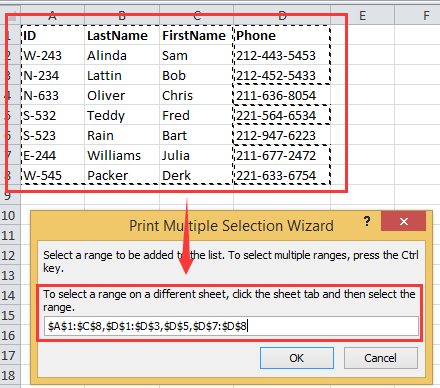The width and height of the screenshot is (440, 388).
Task: Select the Fred first name cell
Action: pos(196,115)
